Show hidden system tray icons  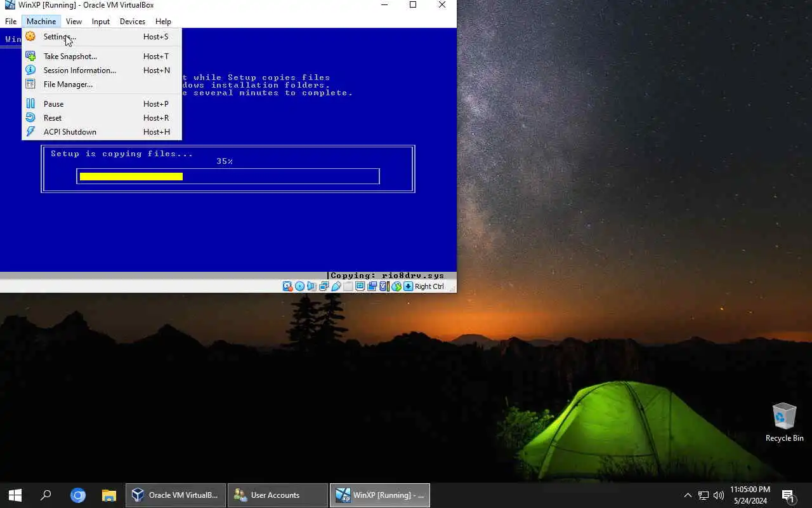tap(688, 495)
